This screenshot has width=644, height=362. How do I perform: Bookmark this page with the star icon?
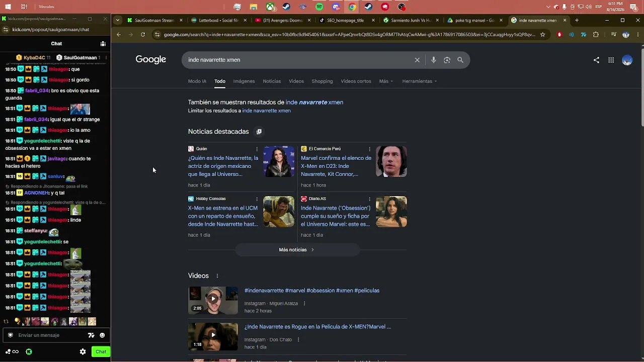[542, 35]
